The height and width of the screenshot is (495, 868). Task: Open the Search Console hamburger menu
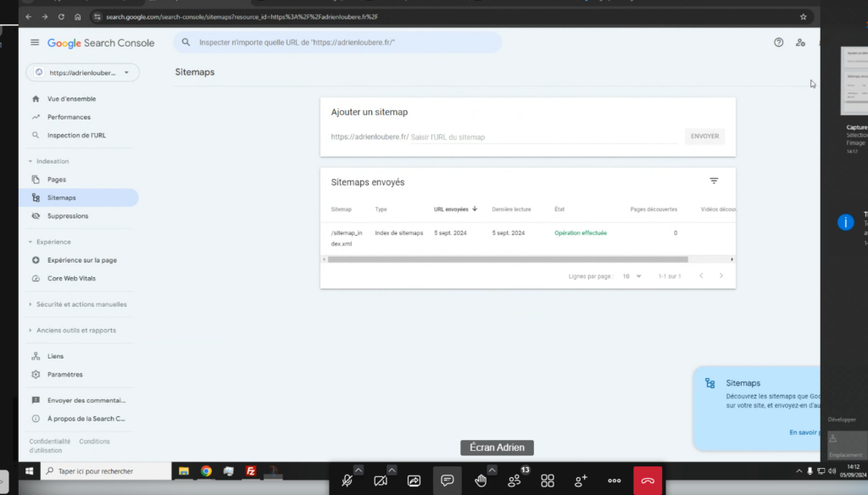pos(35,42)
